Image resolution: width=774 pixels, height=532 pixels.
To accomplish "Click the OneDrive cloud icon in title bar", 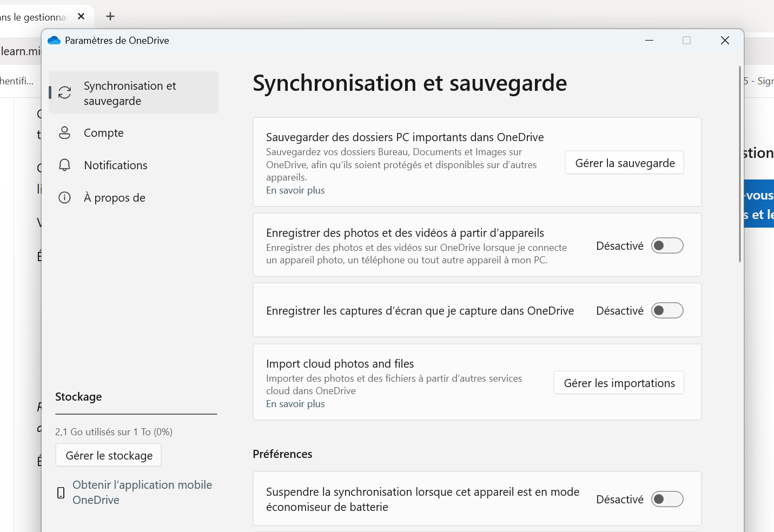I will click(54, 41).
